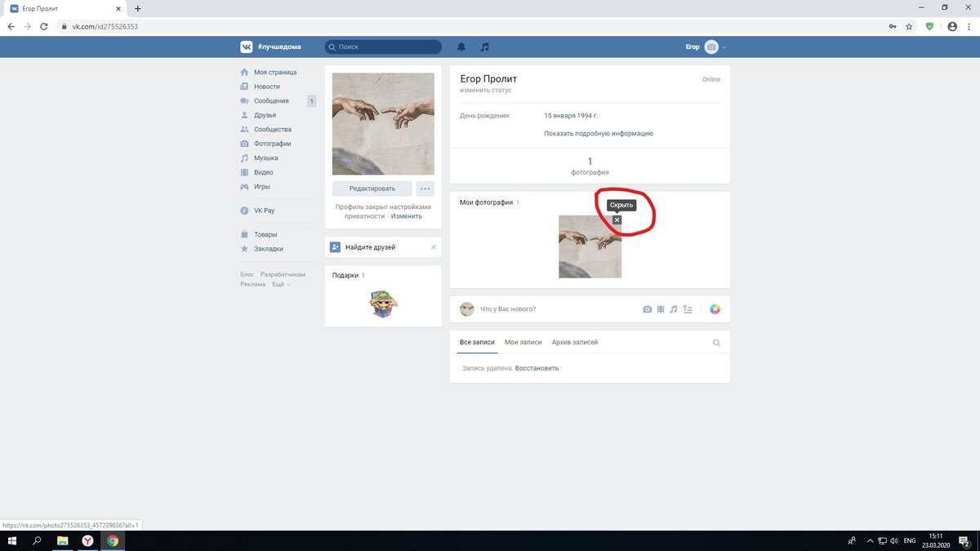This screenshot has width=980, height=551.
Task: Attach a photo to the new post
Action: coord(648,309)
